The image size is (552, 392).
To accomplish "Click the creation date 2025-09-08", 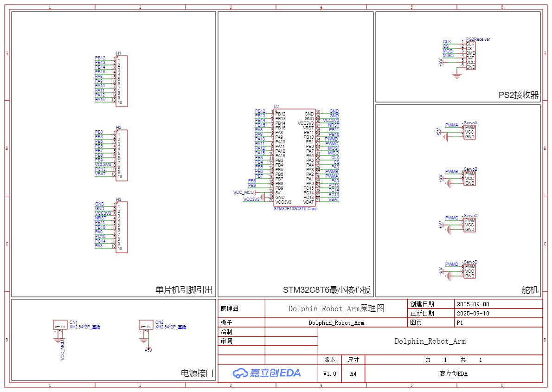I will 473,304.
